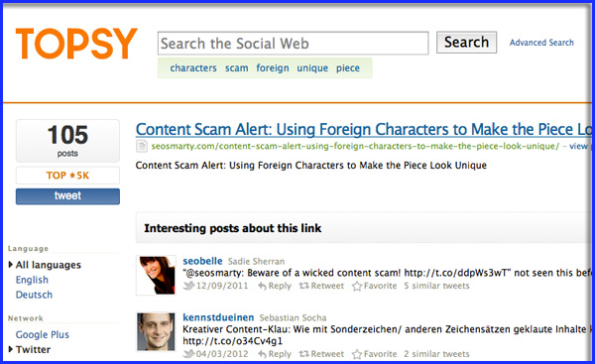
Task: Click the Retweet icon on seobelle's tweet
Action: [304, 286]
